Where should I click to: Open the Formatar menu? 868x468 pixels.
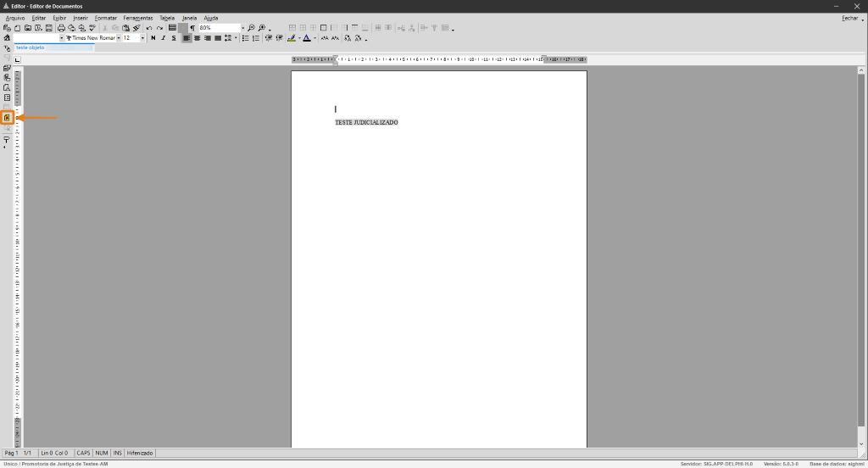(x=106, y=19)
